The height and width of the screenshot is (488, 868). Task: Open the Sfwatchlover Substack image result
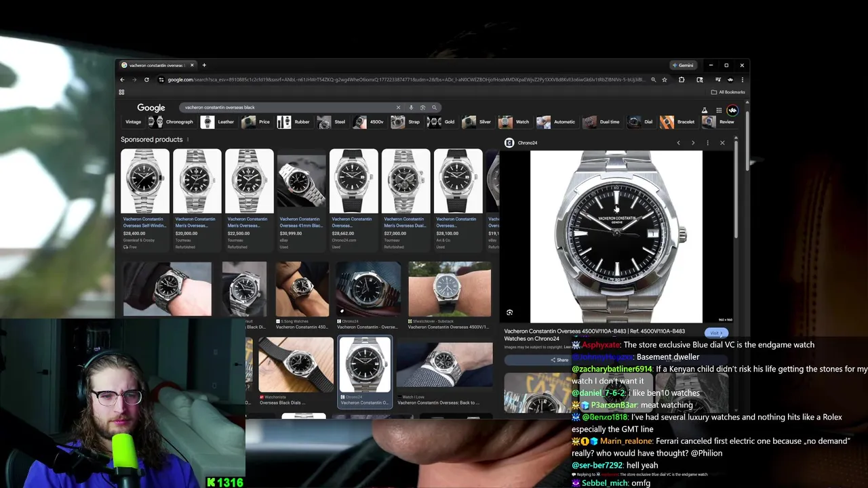point(449,295)
